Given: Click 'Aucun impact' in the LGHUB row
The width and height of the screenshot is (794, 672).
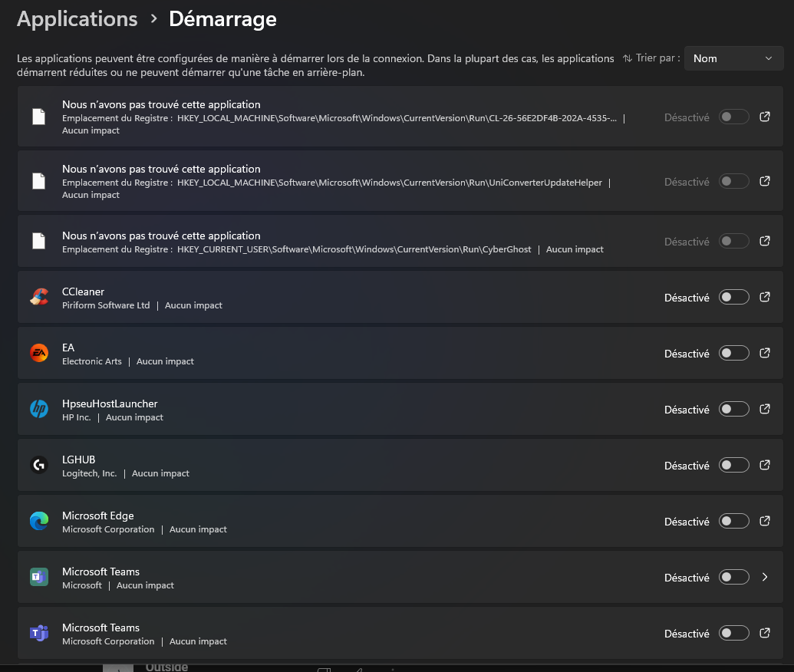Looking at the screenshot, I should (x=160, y=473).
